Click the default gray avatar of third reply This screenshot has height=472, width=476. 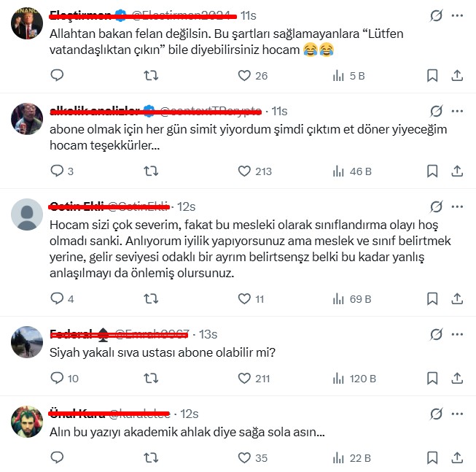click(27, 214)
